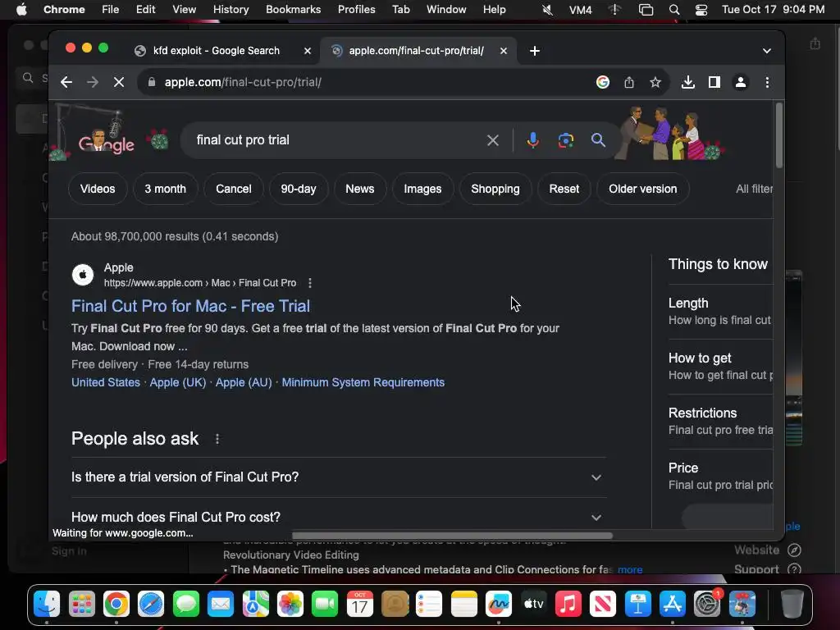This screenshot has height=630, width=840.
Task: Click the Google search input field
Action: pos(337,140)
